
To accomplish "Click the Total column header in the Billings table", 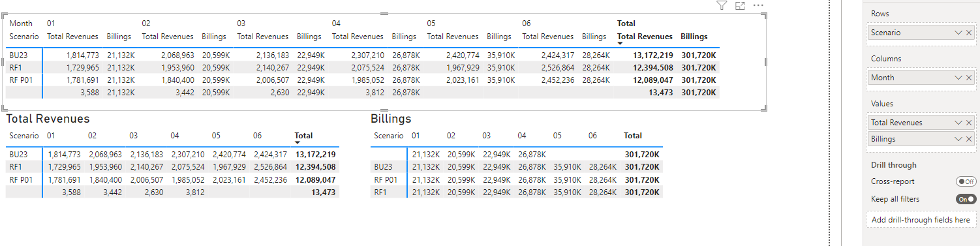I will pyautogui.click(x=633, y=136).
